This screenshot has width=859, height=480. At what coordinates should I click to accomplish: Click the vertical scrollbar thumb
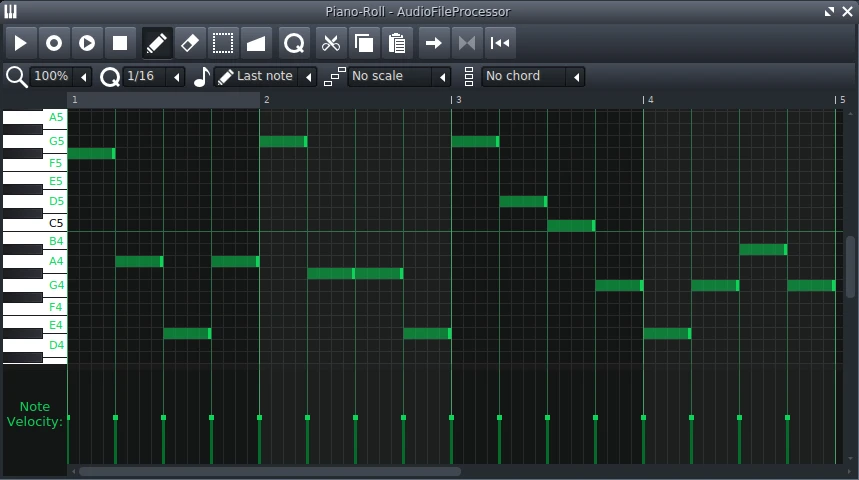point(850,267)
